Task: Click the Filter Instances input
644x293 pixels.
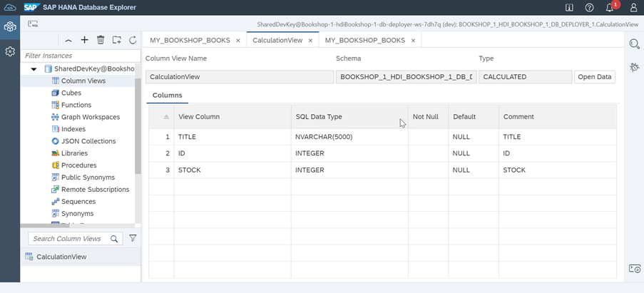Action: pos(81,56)
